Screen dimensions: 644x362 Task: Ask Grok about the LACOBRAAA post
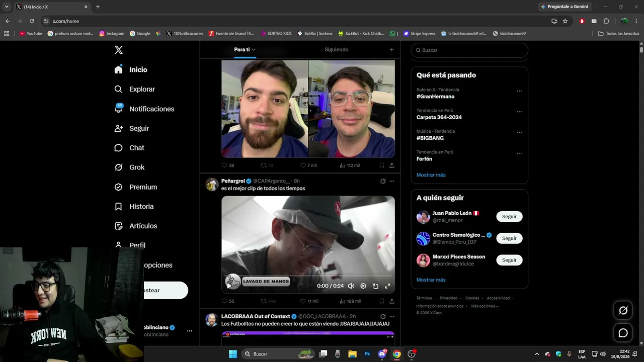383,316
